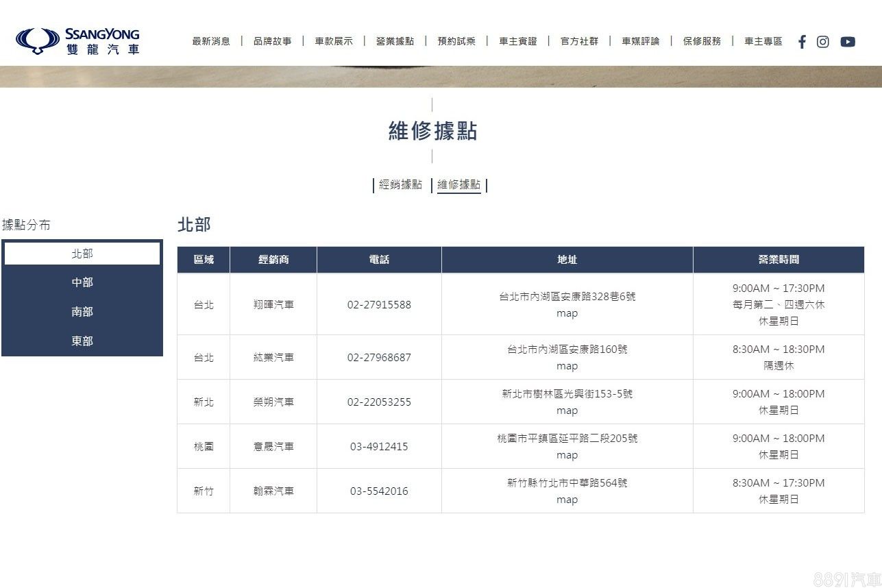Select the 維修據點 tab
The image size is (882, 588).
coord(459,184)
